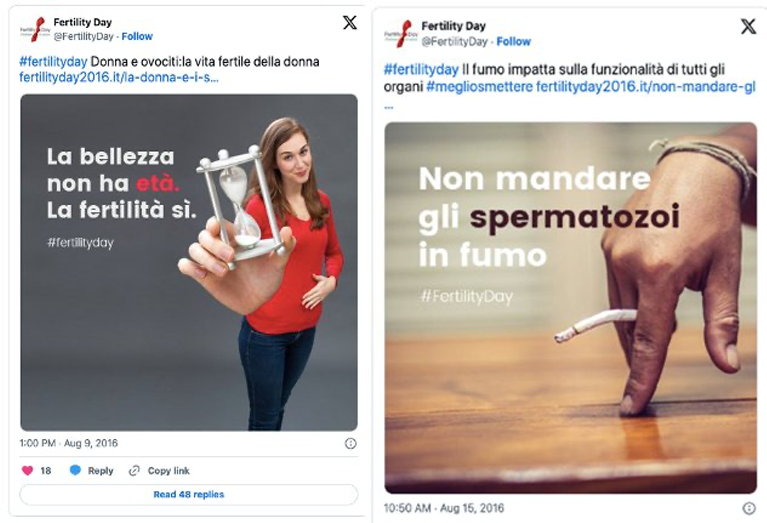Read 48 replies
The height and width of the screenshot is (523, 767).
pos(189,495)
